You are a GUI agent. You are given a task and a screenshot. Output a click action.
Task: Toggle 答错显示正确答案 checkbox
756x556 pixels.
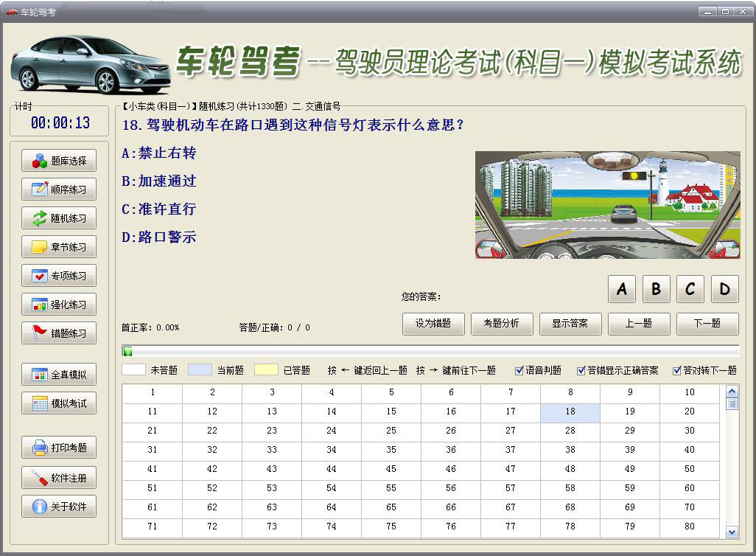(x=581, y=371)
